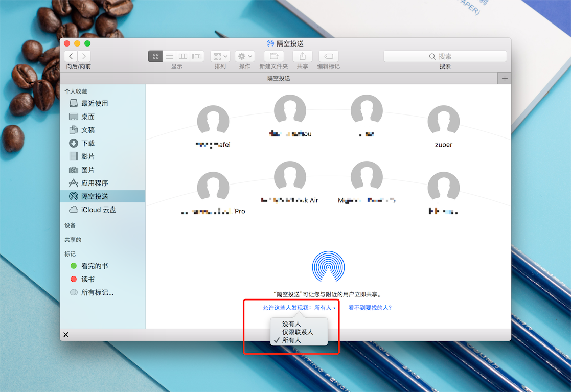Expand the 个人收藏 sidebar section
The image size is (571, 392).
coord(76,91)
